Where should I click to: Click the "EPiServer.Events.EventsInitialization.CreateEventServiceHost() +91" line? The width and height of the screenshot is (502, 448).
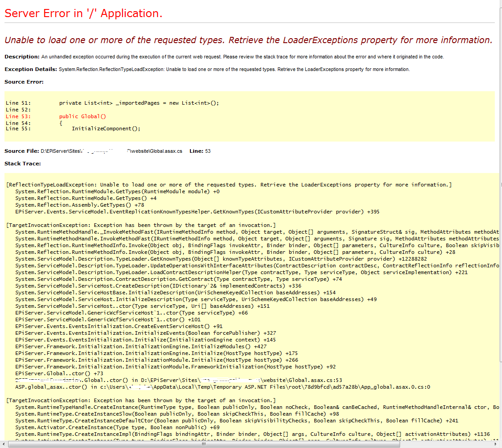tap(119, 326)
